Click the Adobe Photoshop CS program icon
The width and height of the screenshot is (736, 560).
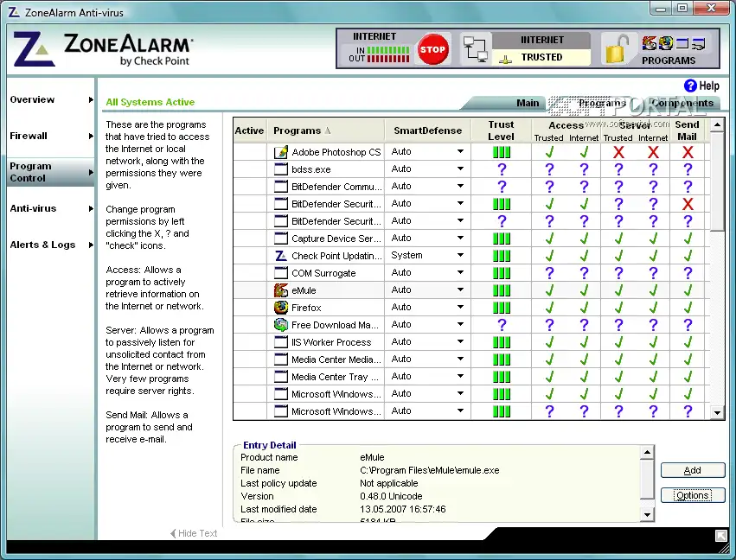[x=281, y=152]
